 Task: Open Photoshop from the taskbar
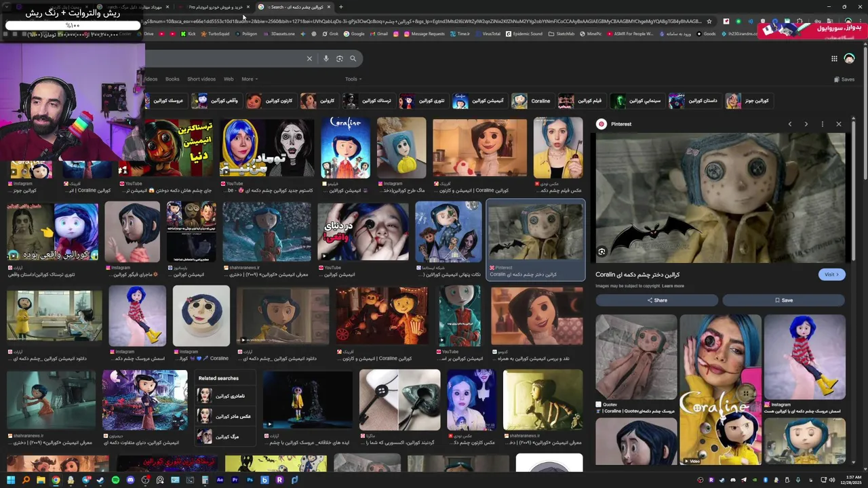pyautogui.click(x=250, y=481)
